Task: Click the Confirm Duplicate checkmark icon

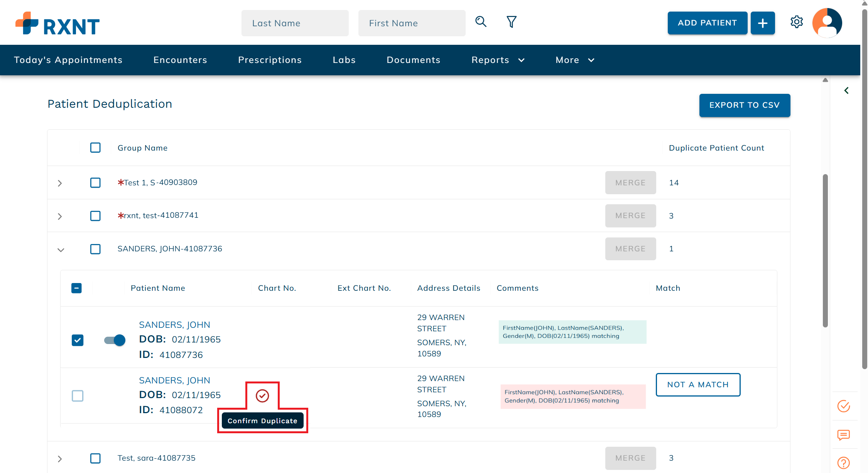Action: pyautogui.click(x=262, y=395)
